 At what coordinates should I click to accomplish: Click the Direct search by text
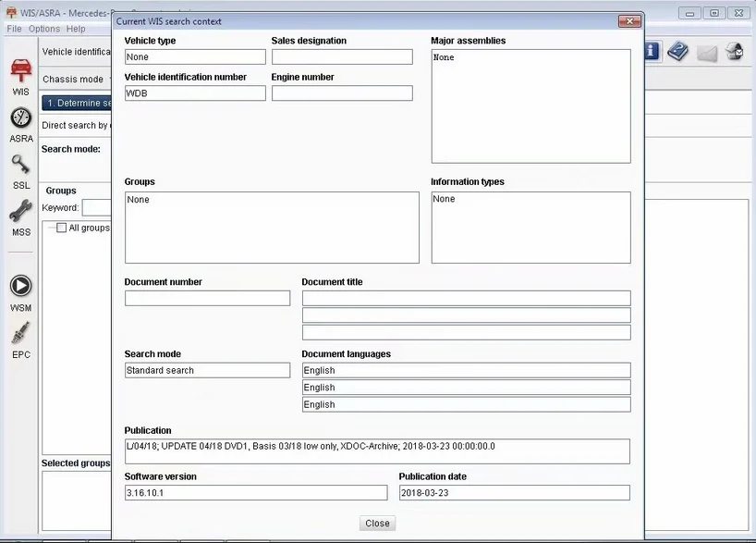76,126
